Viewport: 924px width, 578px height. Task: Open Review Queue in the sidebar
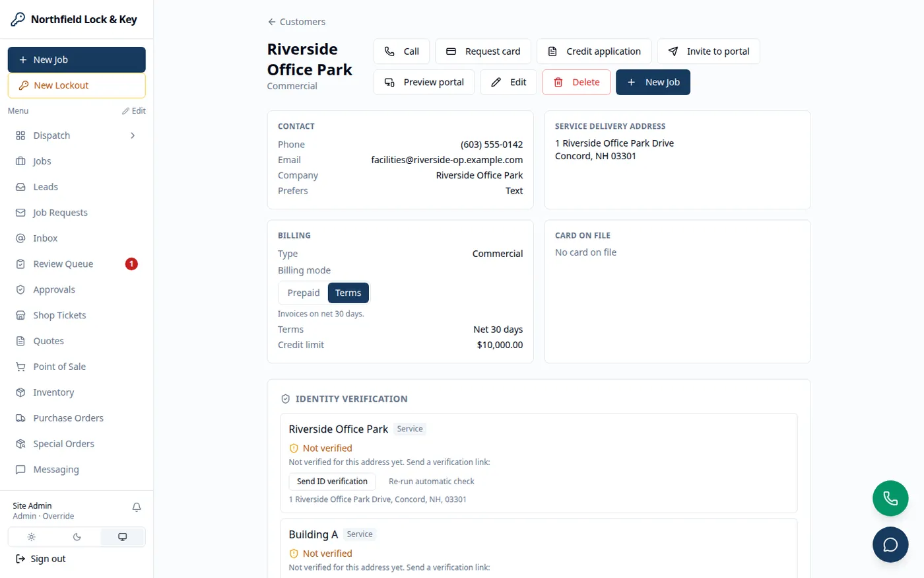click(x=77, y=264)
